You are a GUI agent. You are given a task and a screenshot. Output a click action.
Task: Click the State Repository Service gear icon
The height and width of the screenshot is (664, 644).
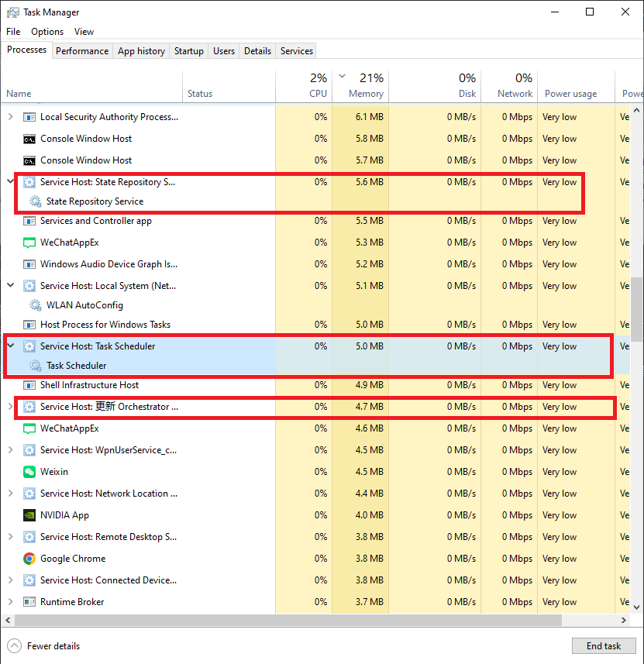[x=36, y=203]
